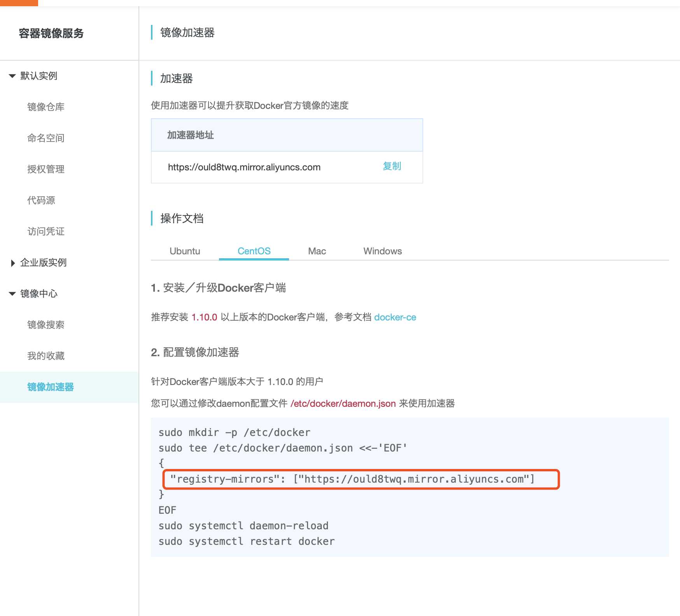Click the 镜像中心 group label
The image size is (680, 616).
coord(39,294)
